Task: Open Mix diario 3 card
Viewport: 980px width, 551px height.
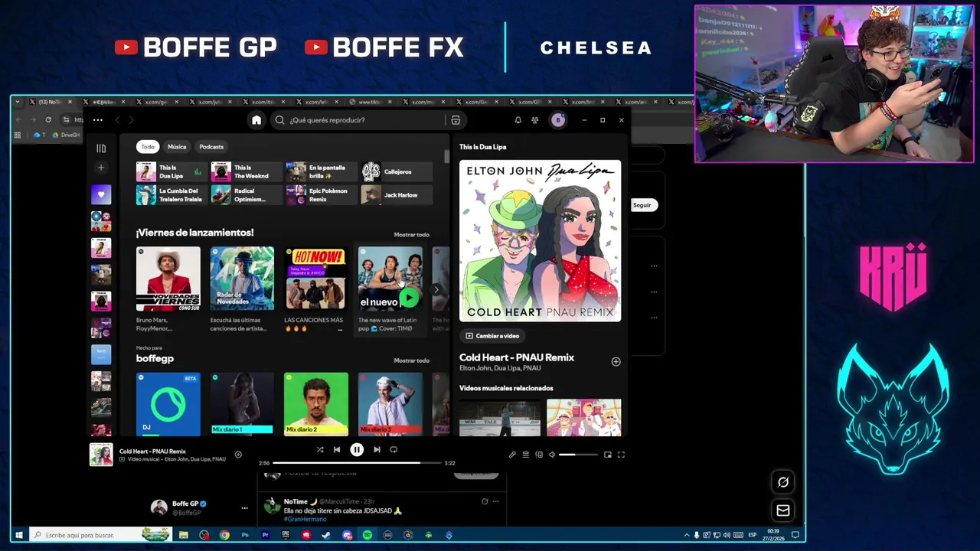Action: (390, 404)
